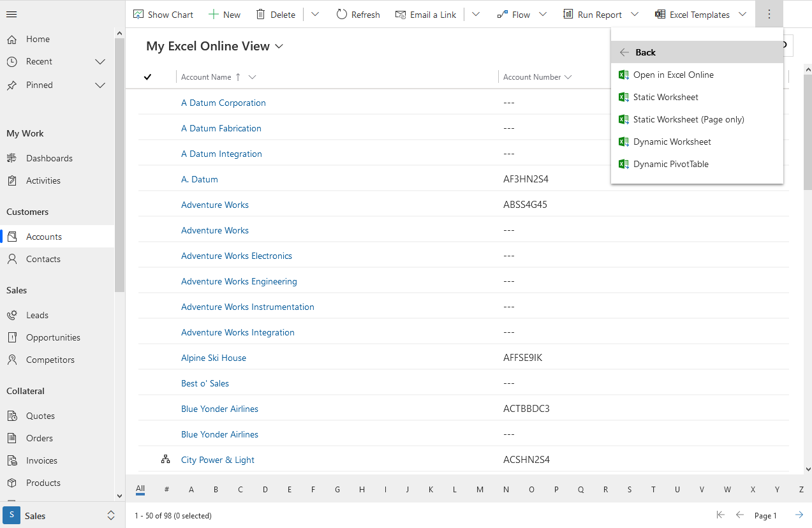This screenshot has height=528, width=812.
Task: Open the Account Number column menu
Action: pos(568,77)
